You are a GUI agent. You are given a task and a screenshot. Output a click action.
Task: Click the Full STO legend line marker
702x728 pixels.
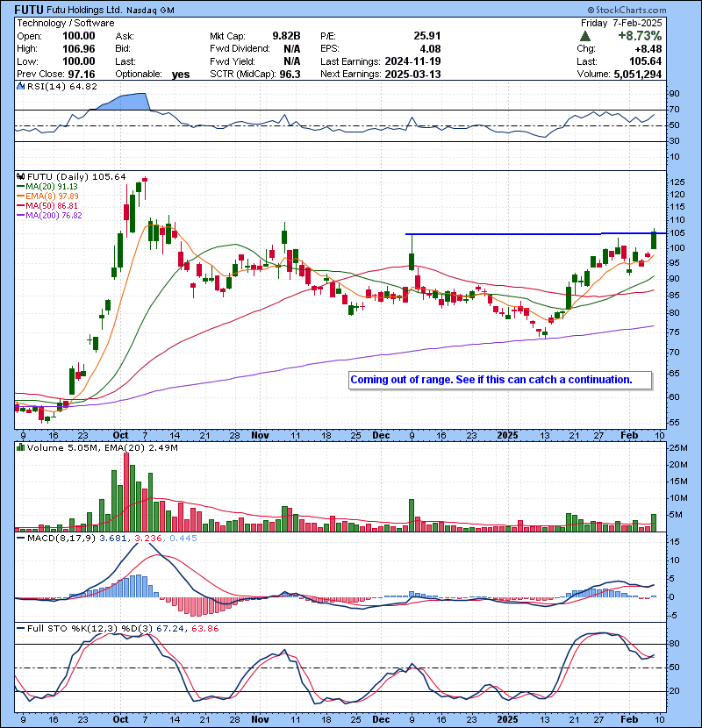(x=20, y=629)
